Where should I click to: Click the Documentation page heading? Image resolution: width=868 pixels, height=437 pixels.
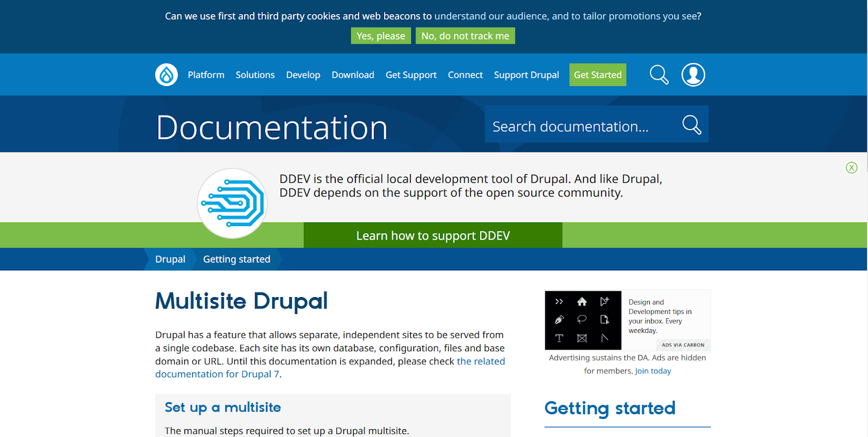click(x=272, y=128)
